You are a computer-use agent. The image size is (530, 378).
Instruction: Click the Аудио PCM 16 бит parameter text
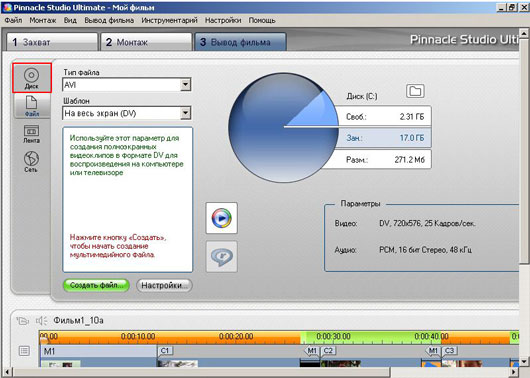426,250
